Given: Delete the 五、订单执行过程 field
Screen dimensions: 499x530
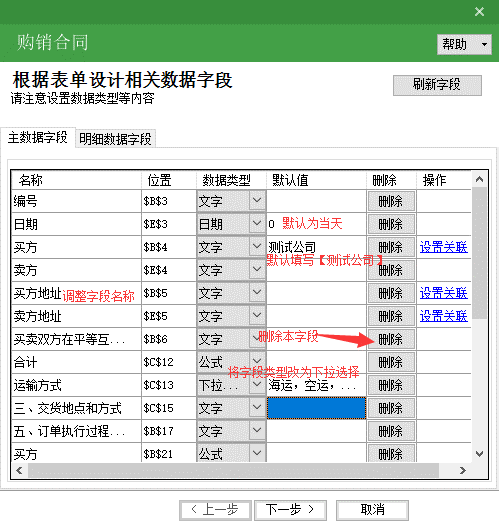Looking at the screenshot, I should 391,431.
